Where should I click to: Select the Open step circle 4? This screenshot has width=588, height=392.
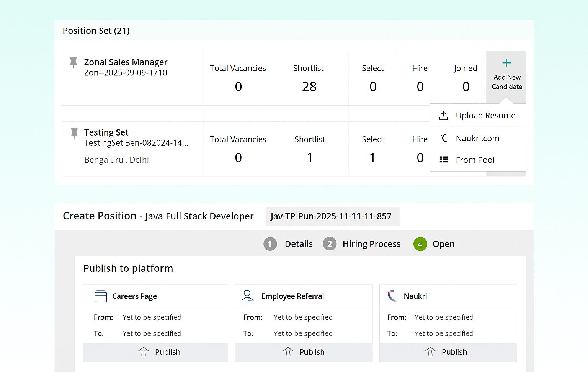coord(420,244)
